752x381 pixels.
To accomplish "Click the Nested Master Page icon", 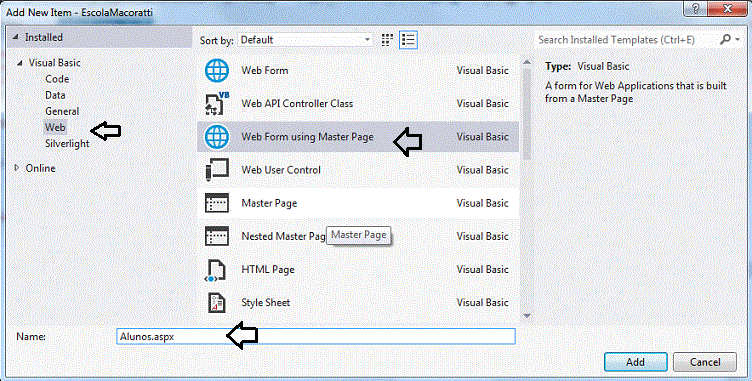I will coord(217,236).
